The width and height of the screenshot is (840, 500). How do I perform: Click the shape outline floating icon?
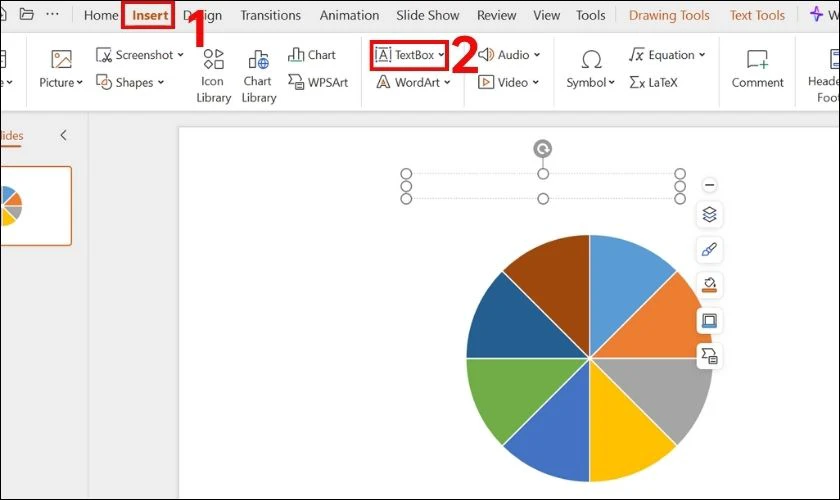click(x=709, y=320)
